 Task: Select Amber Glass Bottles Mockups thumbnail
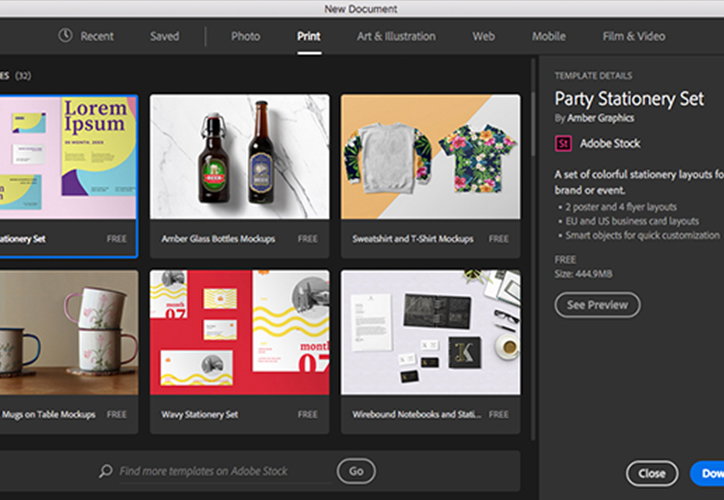coord(240,157)
